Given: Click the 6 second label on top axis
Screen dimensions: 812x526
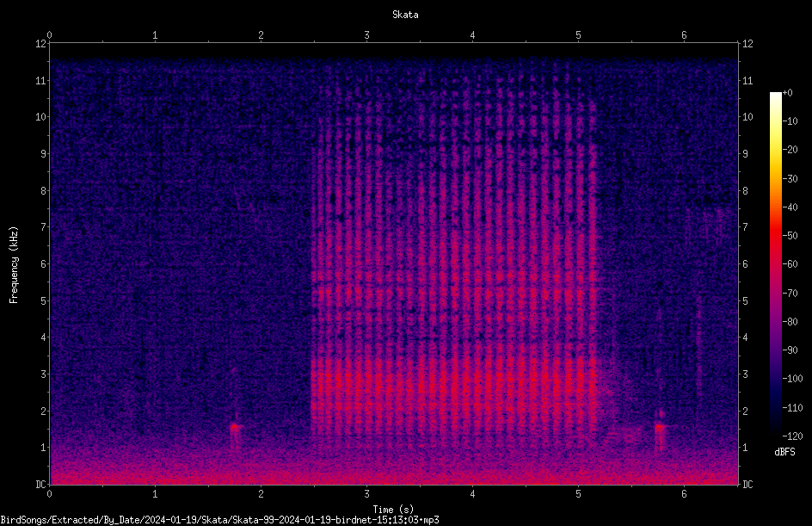Looking at the screenshot, I should click(684, 35).
